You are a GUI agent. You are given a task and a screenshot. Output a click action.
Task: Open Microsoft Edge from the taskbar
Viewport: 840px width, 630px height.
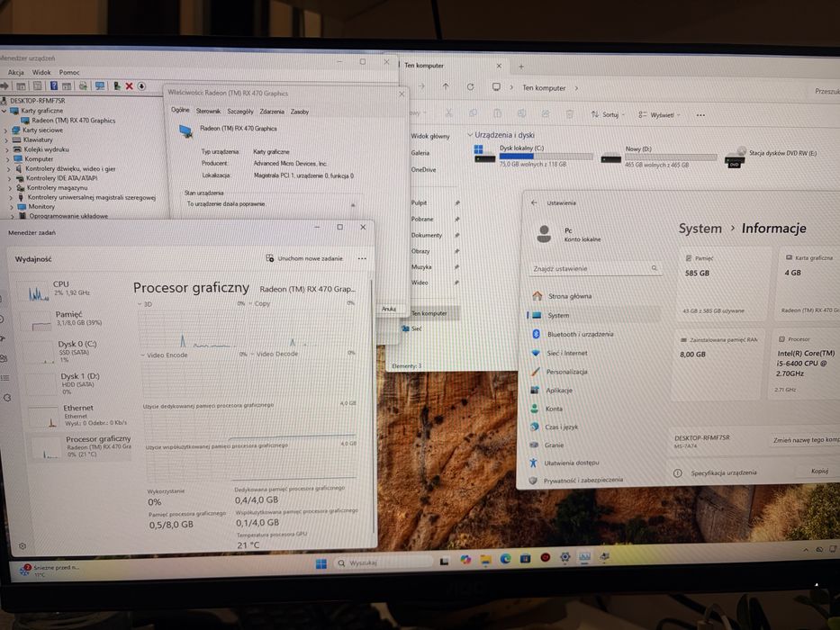pyautogui.click(x=505, y=559)
